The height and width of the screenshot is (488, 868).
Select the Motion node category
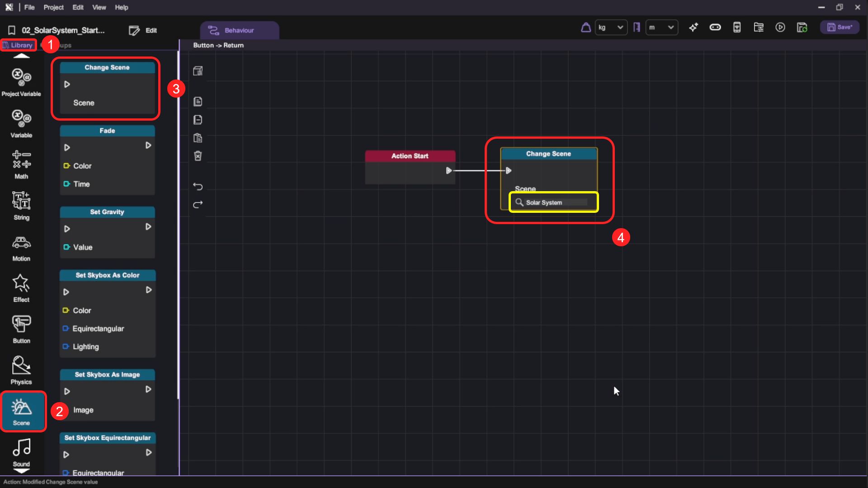(21, 248)
